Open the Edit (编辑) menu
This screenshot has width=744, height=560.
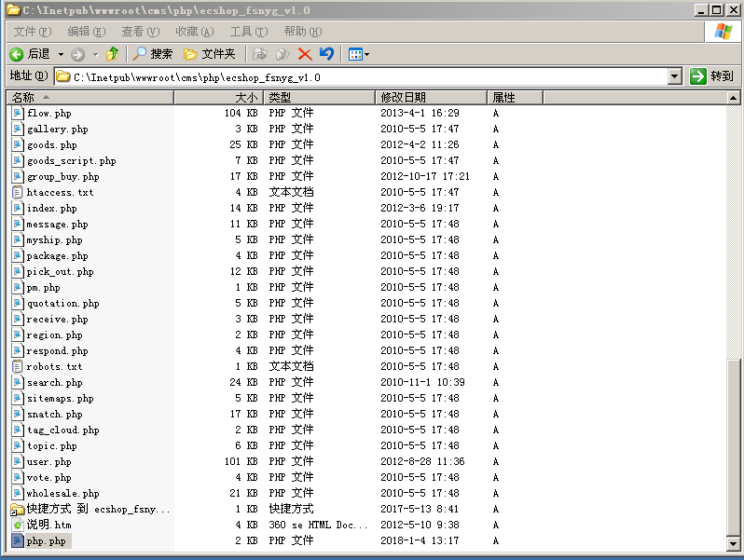coord(87,32)
